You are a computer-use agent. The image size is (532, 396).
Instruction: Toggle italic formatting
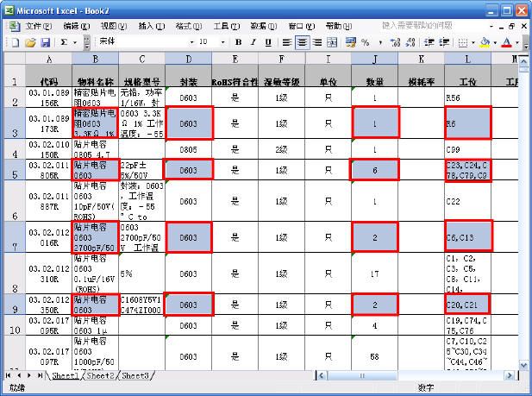click(253, 41)
